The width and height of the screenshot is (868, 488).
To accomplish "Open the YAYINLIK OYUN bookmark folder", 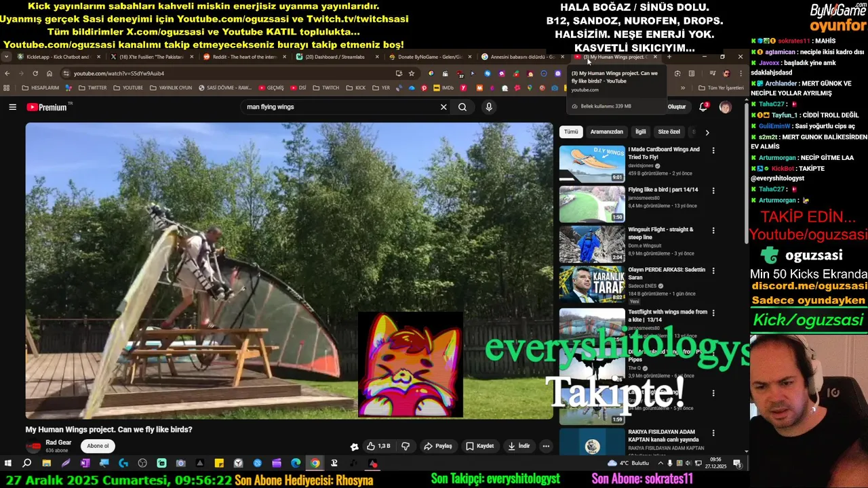I will tap(171, 87).
